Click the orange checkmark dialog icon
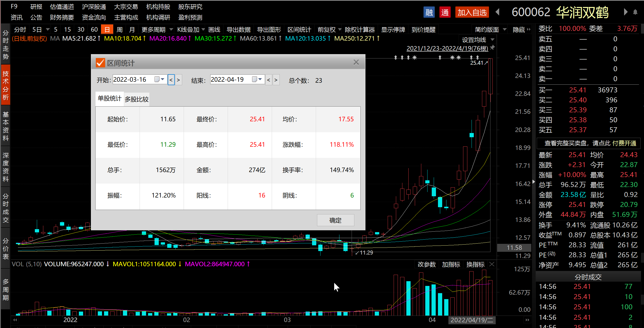Viewport: 644px width, 328px height. 100,63
